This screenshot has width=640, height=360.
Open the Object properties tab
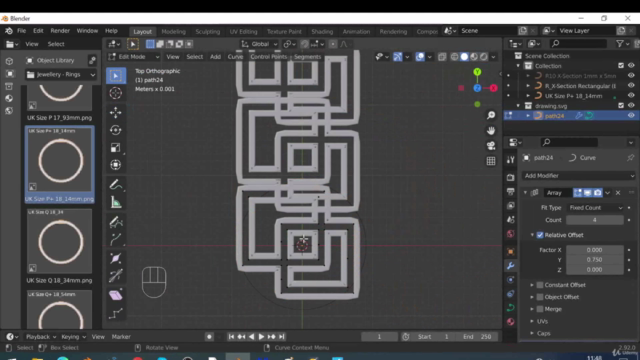(x=511, y=252)
